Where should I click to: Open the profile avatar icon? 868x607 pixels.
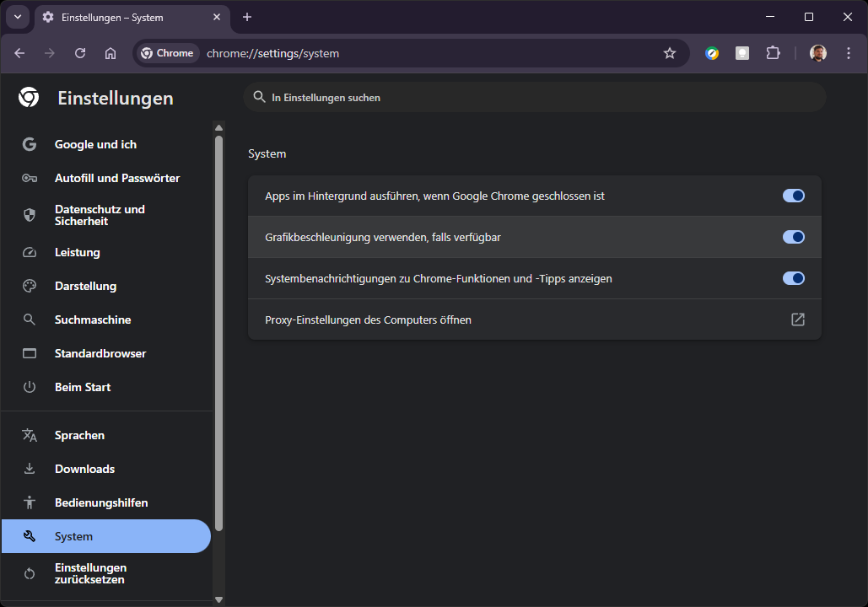tap(817, 53)
